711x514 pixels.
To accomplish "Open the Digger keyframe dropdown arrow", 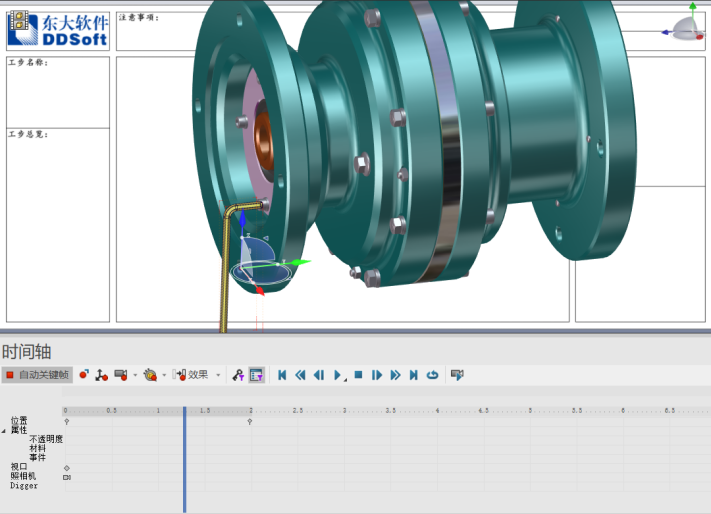I will click(x=164, y=375).
